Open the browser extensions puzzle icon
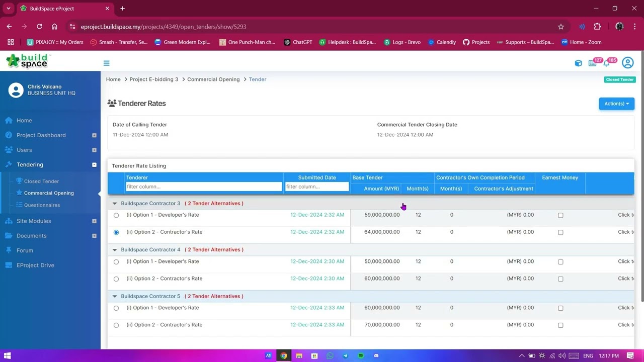644x362 pixels. click(x=597, y=27)
